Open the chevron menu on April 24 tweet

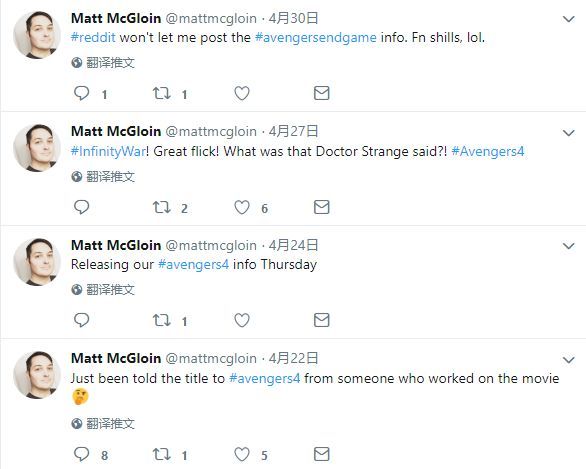tap(568, 246)
